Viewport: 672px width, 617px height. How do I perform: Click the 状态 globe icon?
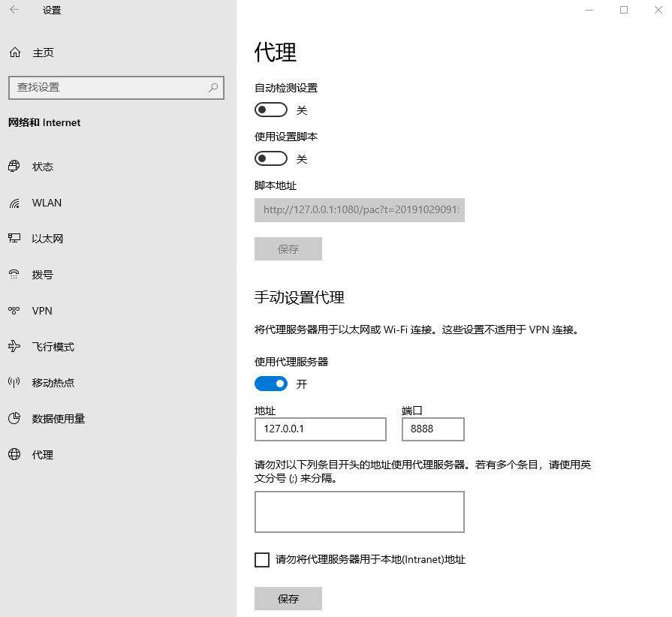(14, 166)
